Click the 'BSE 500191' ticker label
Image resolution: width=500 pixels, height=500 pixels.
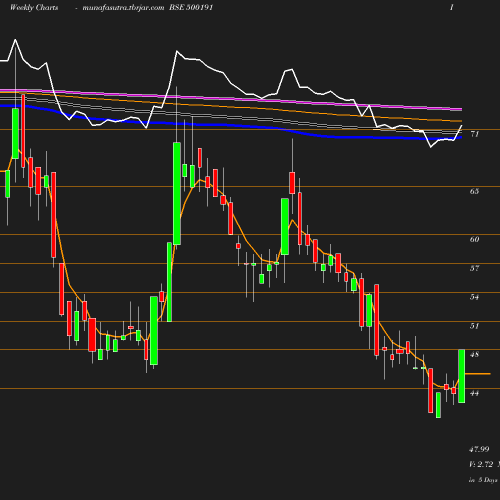click(x=191, y=8)
